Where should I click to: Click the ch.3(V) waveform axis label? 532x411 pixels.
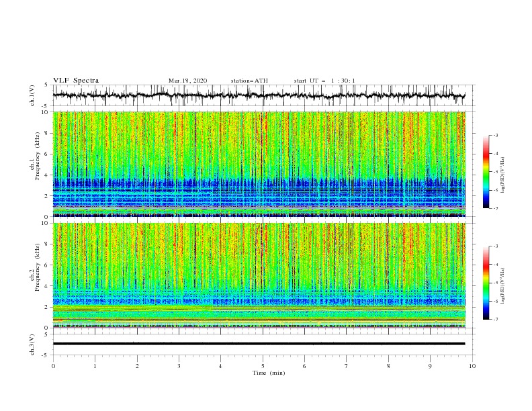(32, 345)
